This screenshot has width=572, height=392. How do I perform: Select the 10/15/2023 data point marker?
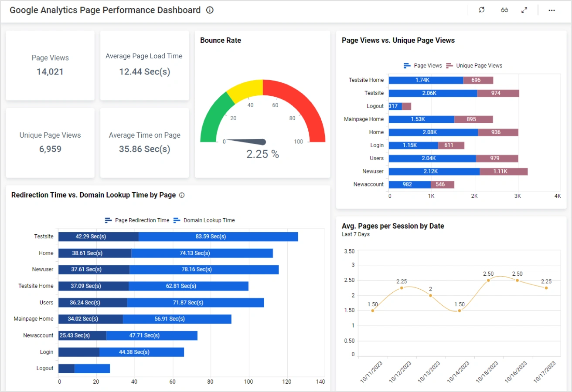(488, 280)
